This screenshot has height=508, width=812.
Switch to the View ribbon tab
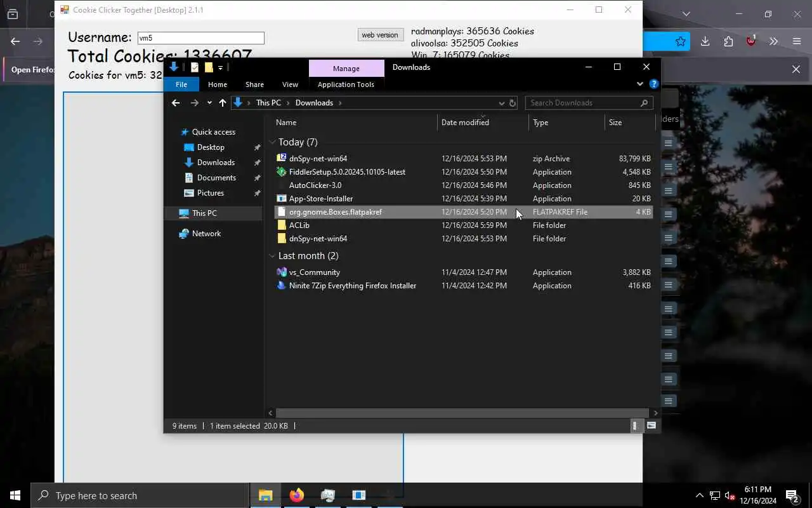coord(290,84)
